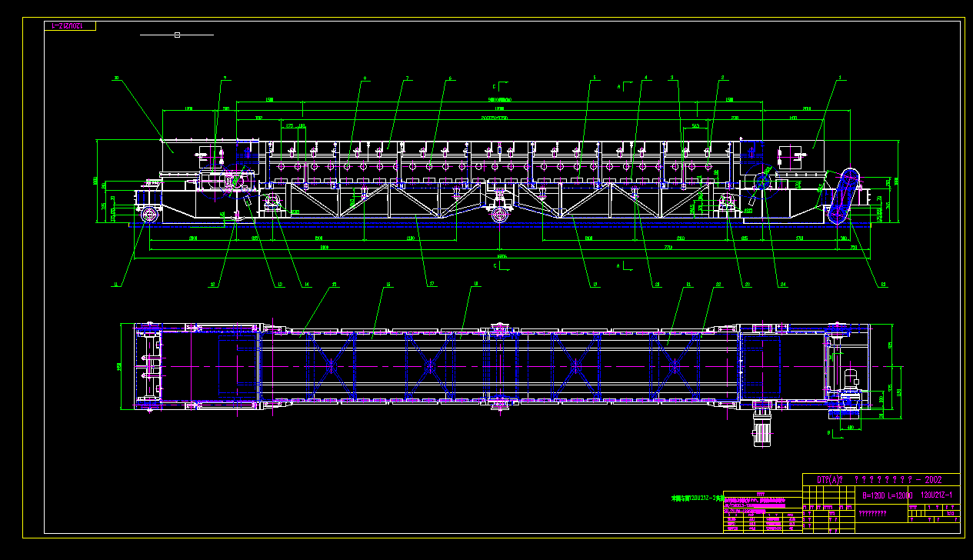973x560 pixels.
Task: Click the question-mark text below B=1200
Action: click(x=872, y=513)
